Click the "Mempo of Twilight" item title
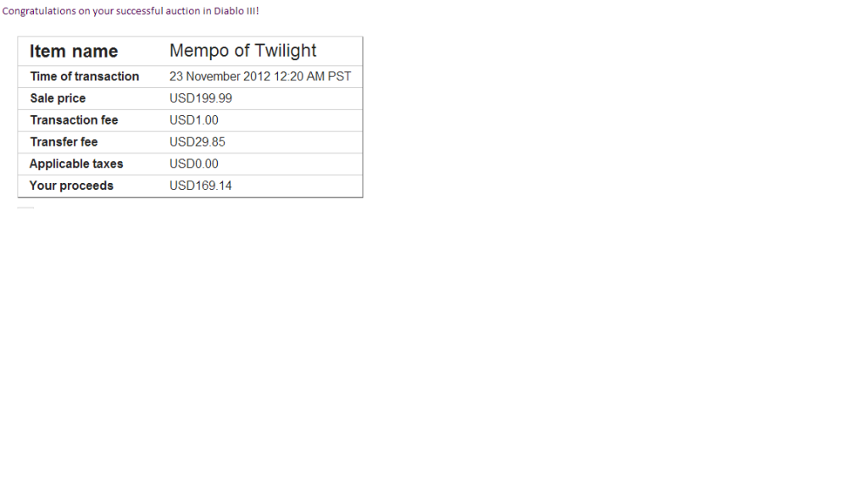 click(243, 51)
